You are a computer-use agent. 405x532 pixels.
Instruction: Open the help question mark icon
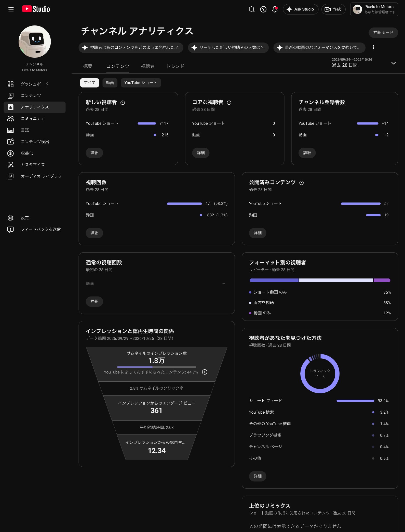click(263, 9)
